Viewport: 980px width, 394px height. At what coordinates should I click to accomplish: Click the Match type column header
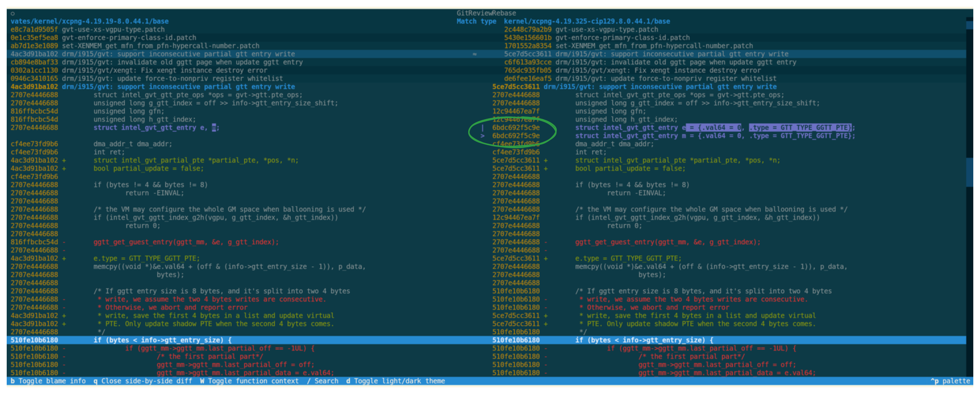tap(476, 21)
